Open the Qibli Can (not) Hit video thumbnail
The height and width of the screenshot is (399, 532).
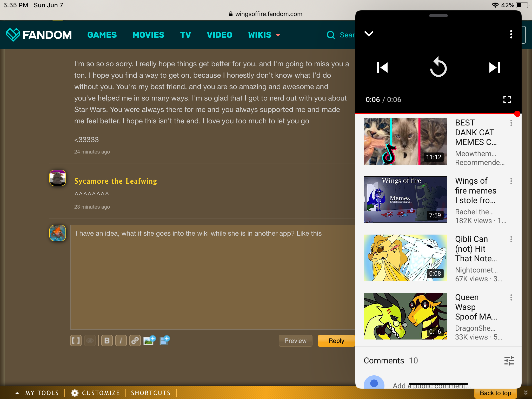405,258
